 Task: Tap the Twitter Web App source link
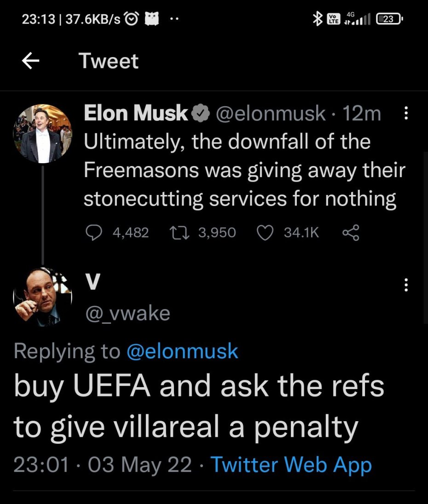tap(291, 465)
